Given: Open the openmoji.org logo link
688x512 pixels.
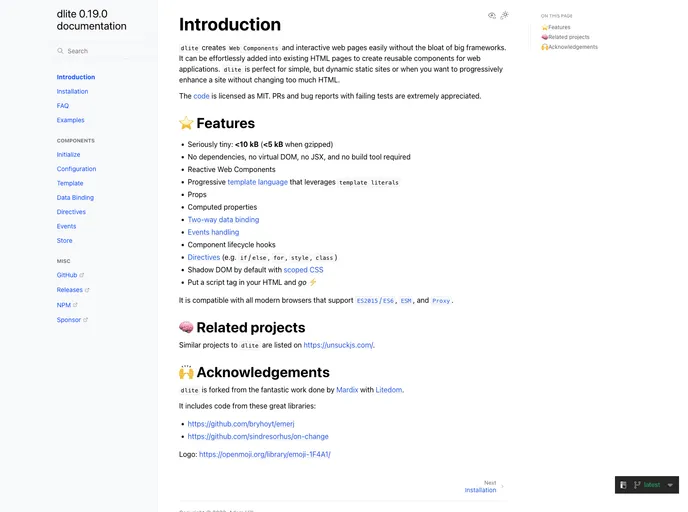Looking at the screenshot, I should pos(265,455).
